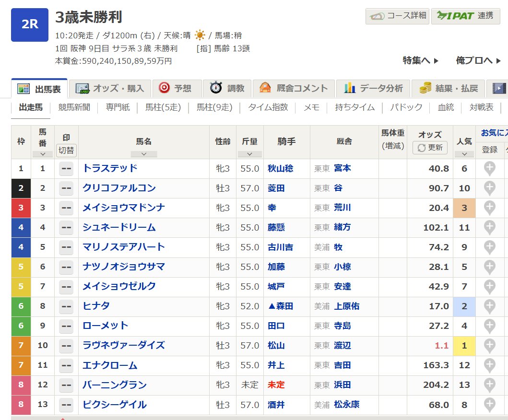Open horse page for ヒナタ
Image resolution: width=508 pixels, height=420 pixels.
tap(96, 306)
